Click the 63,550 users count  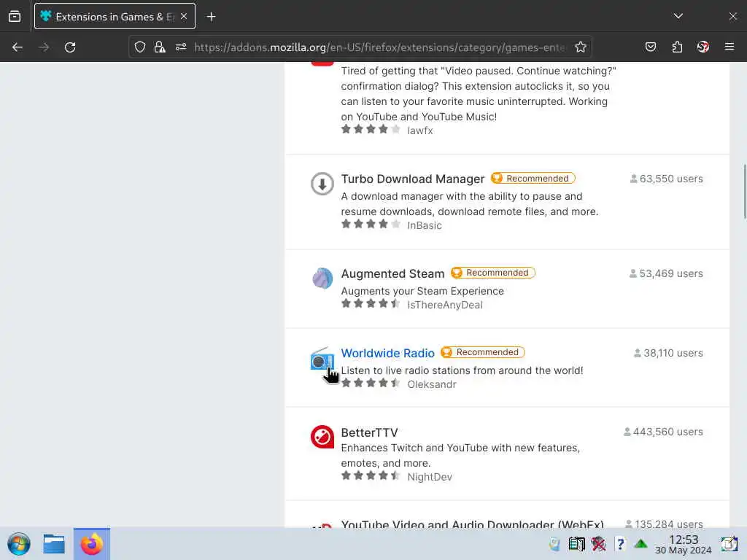666,179
